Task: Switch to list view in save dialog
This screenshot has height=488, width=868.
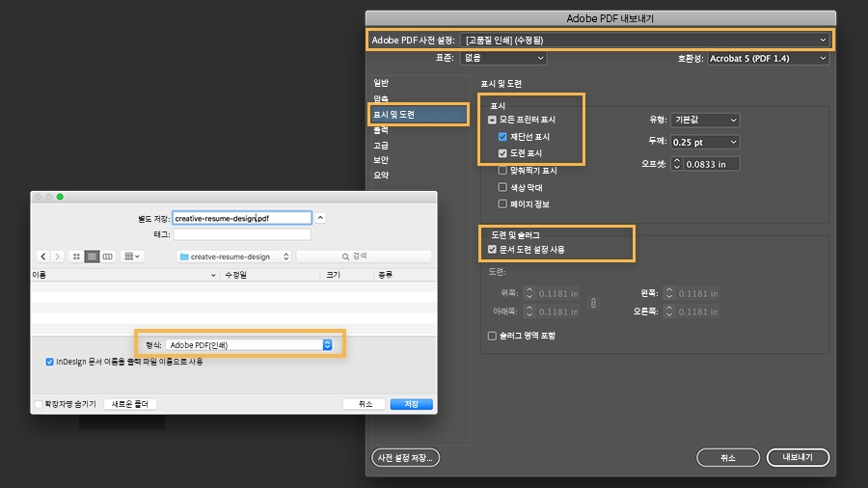Action: point(92,257)
